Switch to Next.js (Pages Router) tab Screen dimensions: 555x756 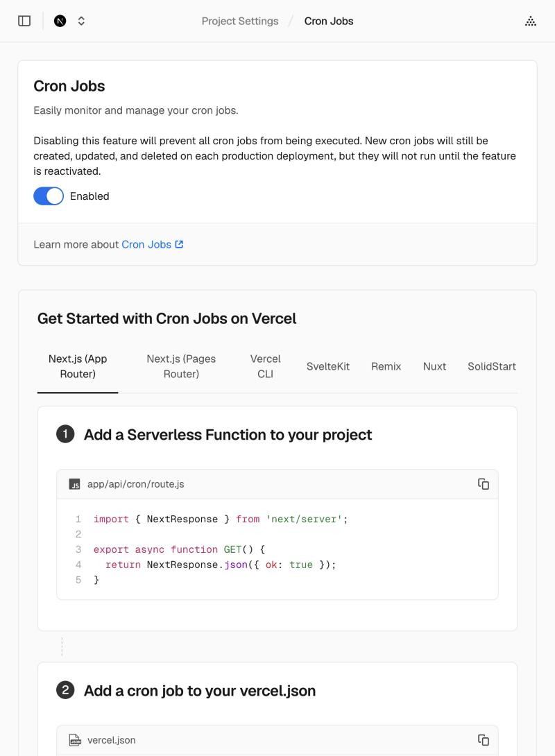pos(181,366)
